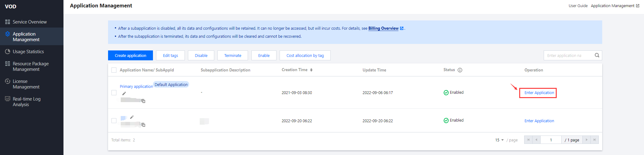Focus the application name search field
The height and width of the screenshot is (155, 644).
(568, 55)
